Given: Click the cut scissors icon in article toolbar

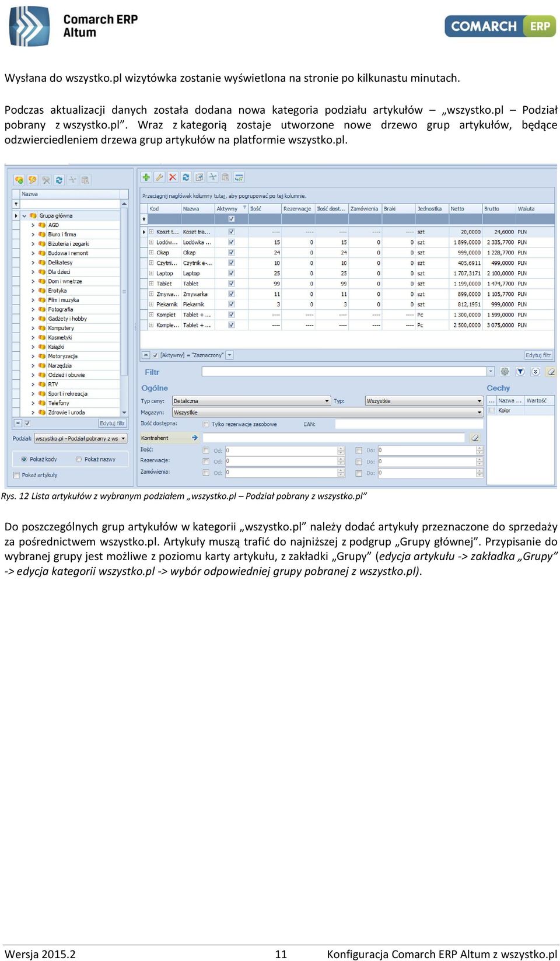Looking at the screenshot, I should click(x=212, y=177).
